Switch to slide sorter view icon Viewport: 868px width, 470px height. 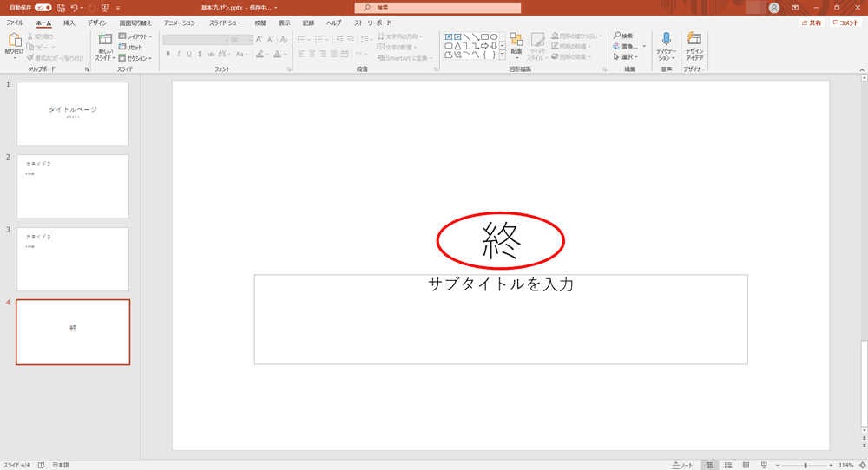point(728,466)
